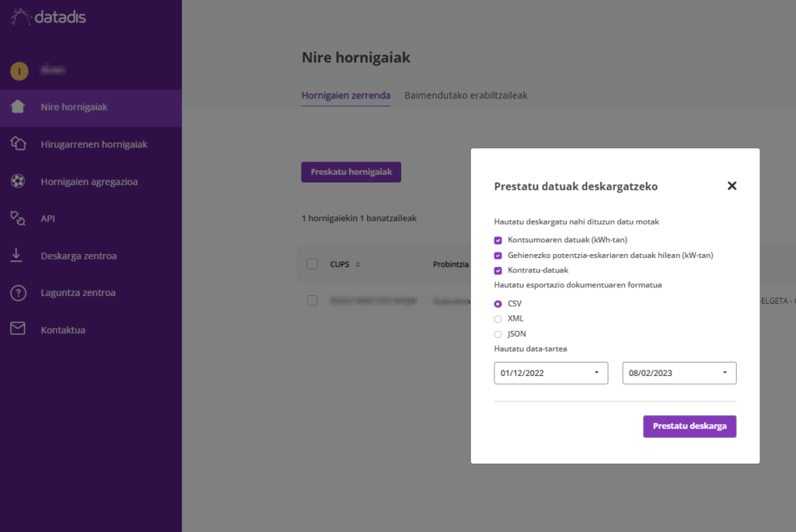Image resolution: width=796 pixels, height=532 pixels.
Task: Uncheck the Kontratu-datuak checkbox
Action: pos(498,270)
